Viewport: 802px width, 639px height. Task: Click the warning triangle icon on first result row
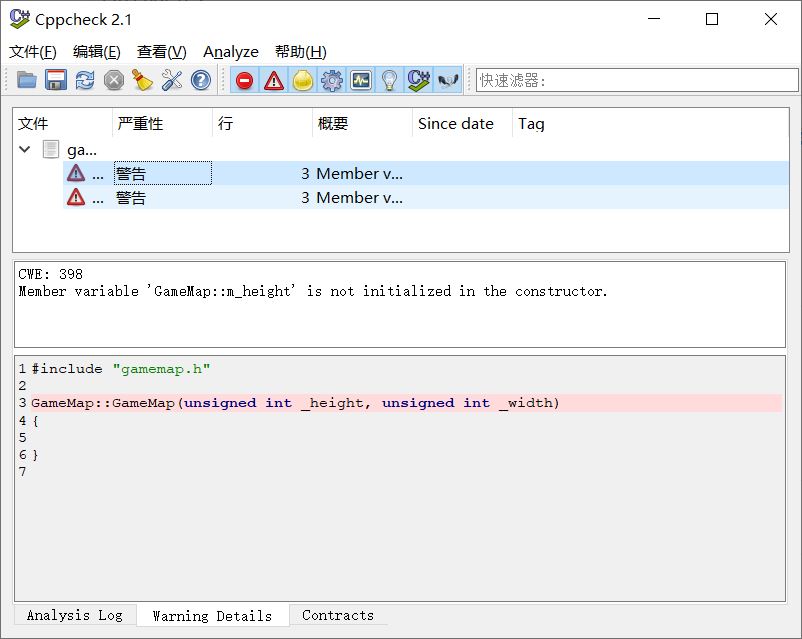click(76, 173)
